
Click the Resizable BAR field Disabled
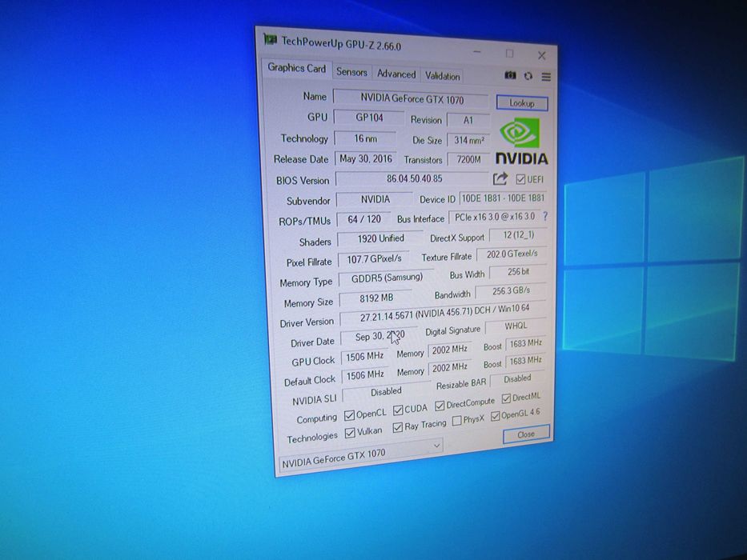click(517, 379)
